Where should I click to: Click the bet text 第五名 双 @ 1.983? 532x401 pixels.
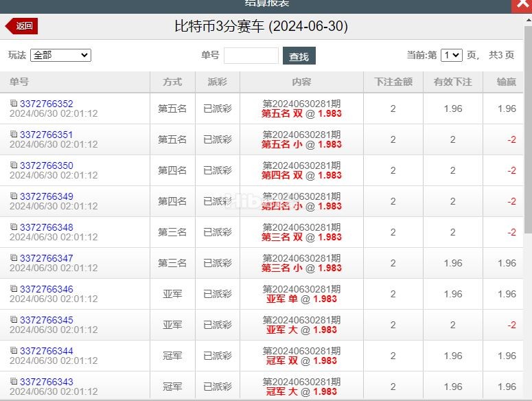[x=301, y=113]
